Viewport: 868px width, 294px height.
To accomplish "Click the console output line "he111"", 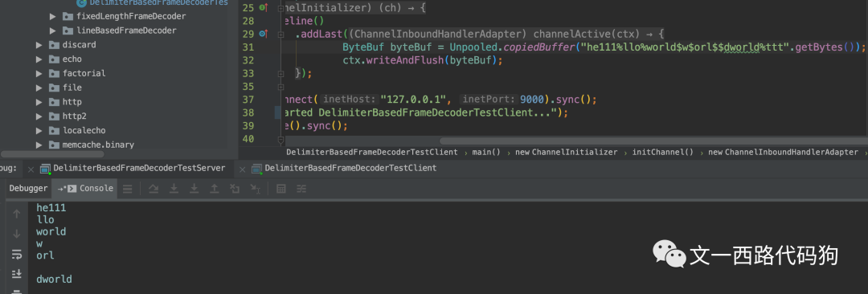I will pos(51,208).
